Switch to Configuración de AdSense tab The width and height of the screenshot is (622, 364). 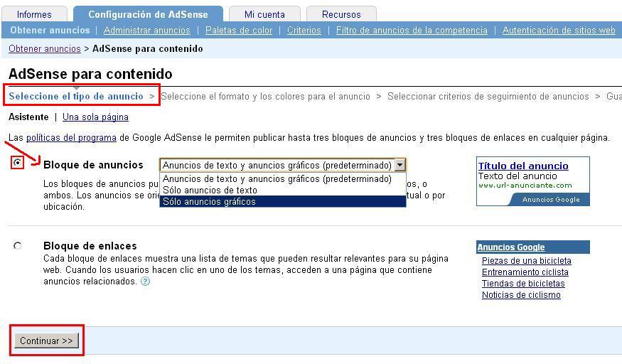pos(148,14)
